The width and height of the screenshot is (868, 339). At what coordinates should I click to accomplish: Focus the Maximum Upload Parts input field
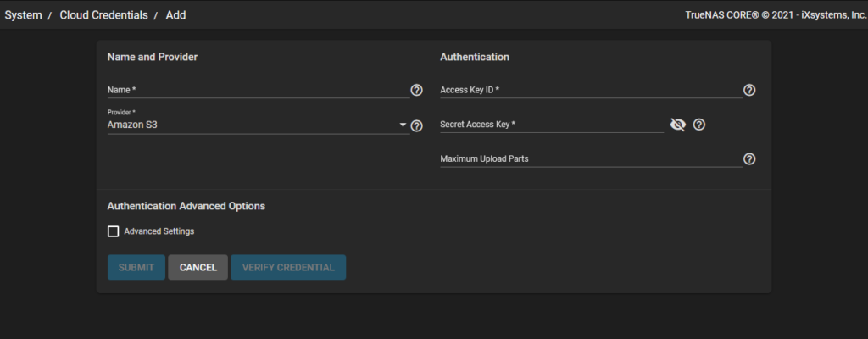click(591, 159)
